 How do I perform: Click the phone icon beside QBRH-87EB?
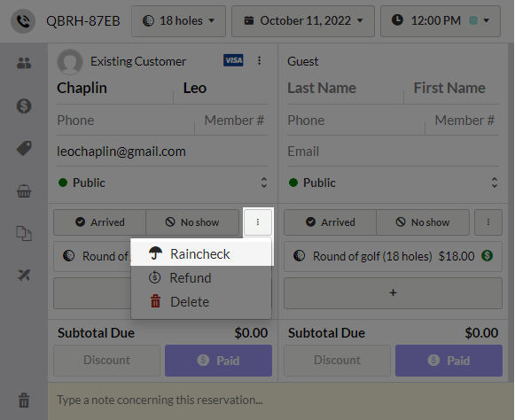tap(23, 21)
